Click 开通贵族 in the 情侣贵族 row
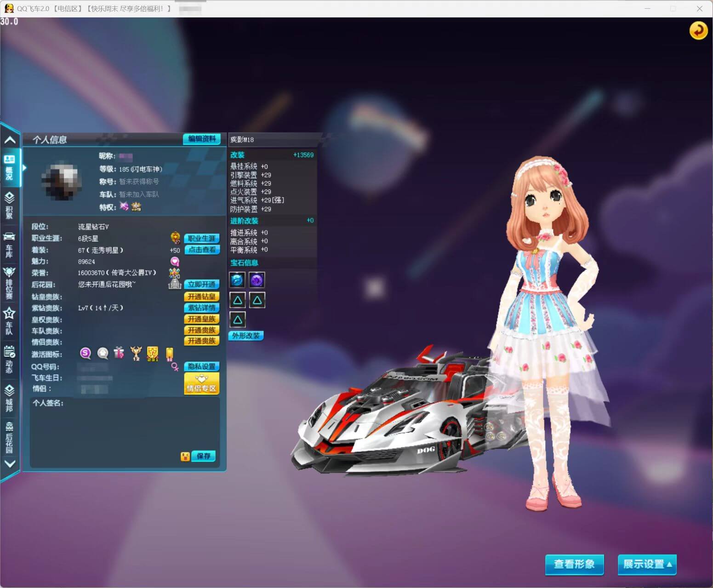This screenshot has height=588, width=713. tap(202, 341)
